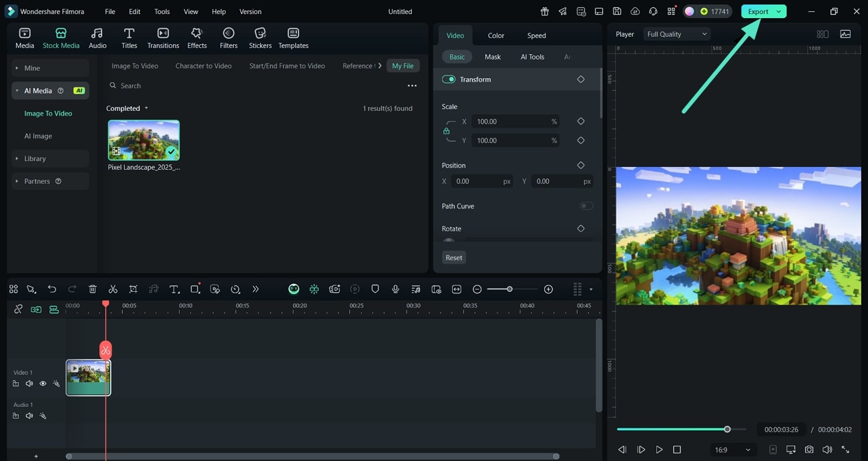Open the Tools menu
The width and height of the screenshot is (868, 461).
(x=162, y=11)
